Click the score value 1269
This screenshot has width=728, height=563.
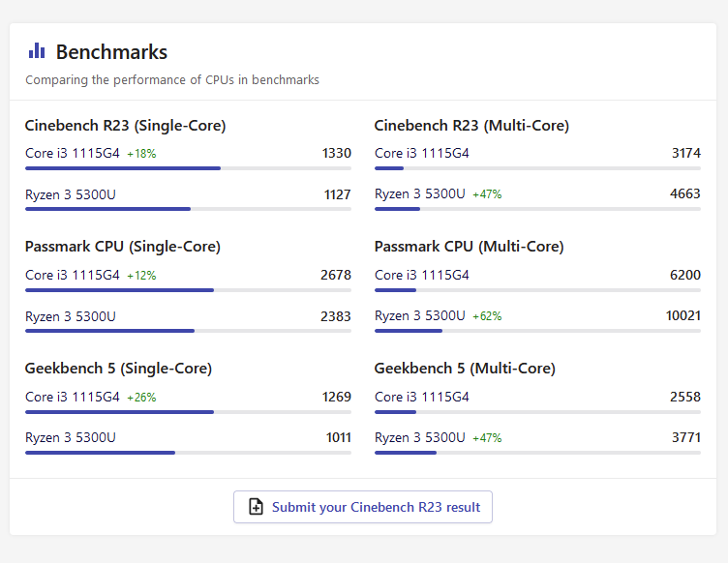tap(337, 397)
